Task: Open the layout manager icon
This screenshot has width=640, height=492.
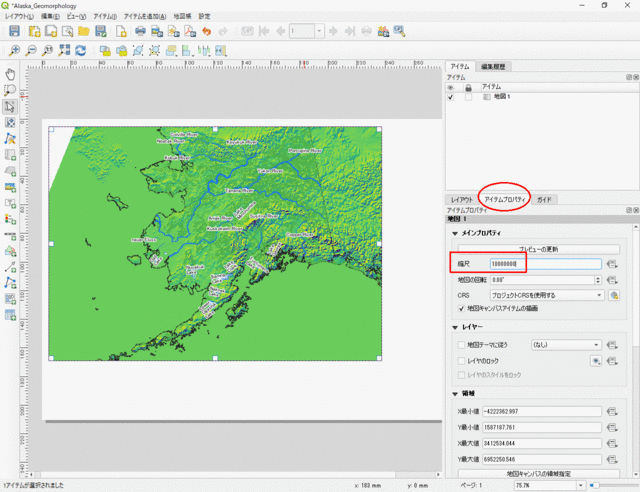Action: [x=67, y=31]
